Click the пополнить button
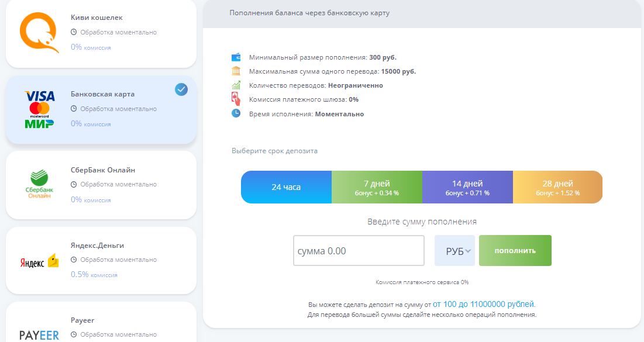The width and height of the screenshot is (644, 342). point(515,250)
